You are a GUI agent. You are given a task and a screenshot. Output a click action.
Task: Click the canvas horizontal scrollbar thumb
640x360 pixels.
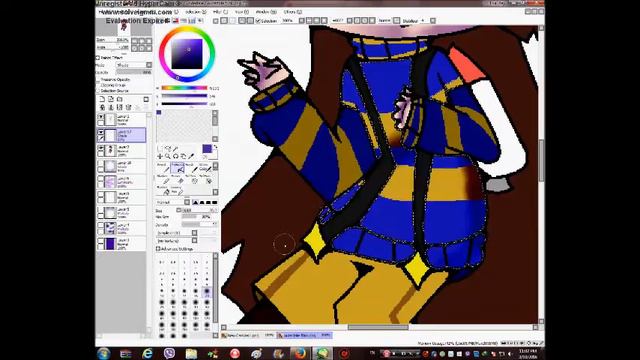point(378,327)
